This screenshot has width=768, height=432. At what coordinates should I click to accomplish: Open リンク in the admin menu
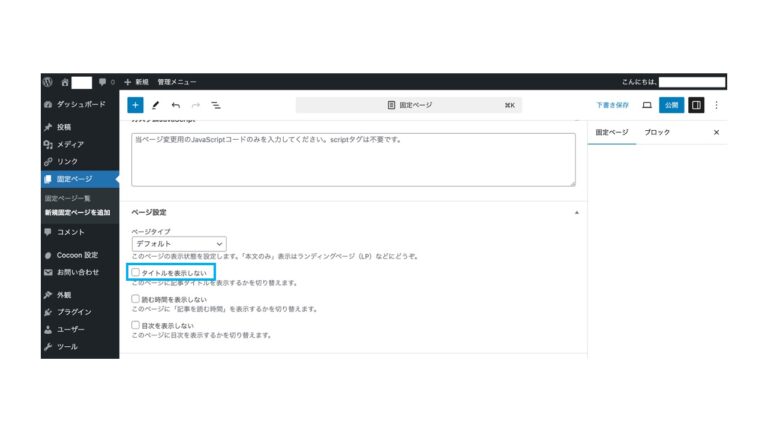click(80, 162)
